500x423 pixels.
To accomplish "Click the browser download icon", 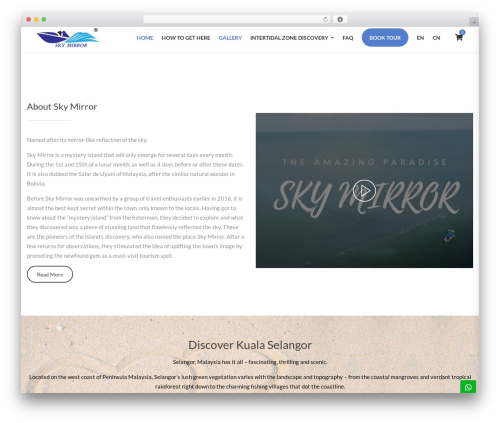I will pos(340,20).
